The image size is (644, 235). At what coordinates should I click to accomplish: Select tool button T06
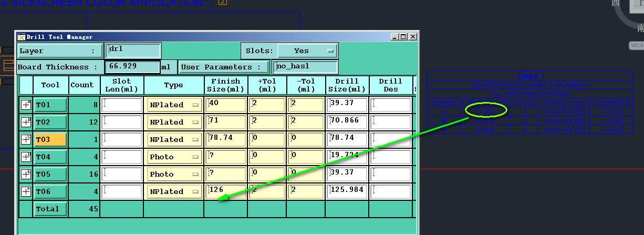pos(50,191)
